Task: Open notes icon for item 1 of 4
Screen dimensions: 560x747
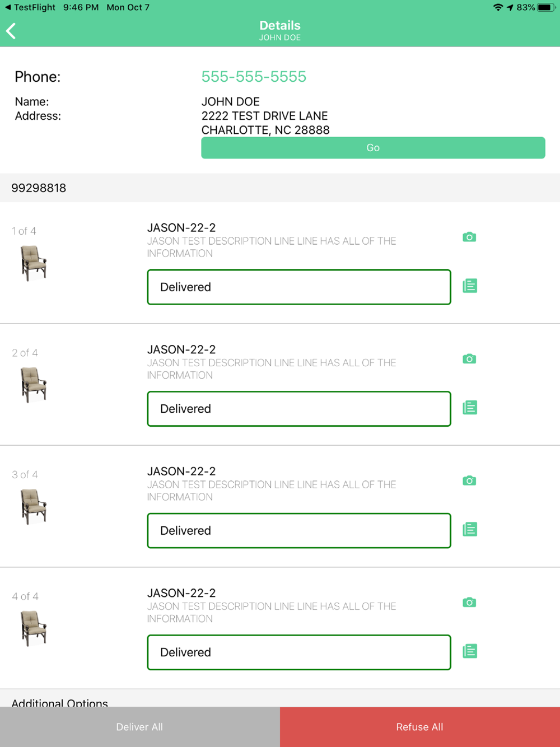Action: (470, 286)
